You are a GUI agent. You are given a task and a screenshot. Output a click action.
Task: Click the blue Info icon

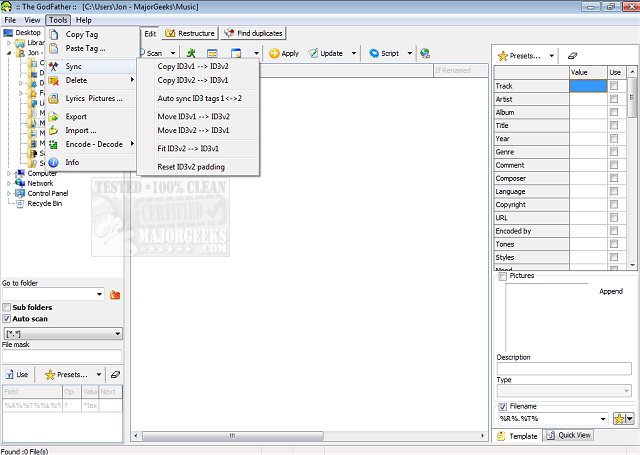click(53, 162)
